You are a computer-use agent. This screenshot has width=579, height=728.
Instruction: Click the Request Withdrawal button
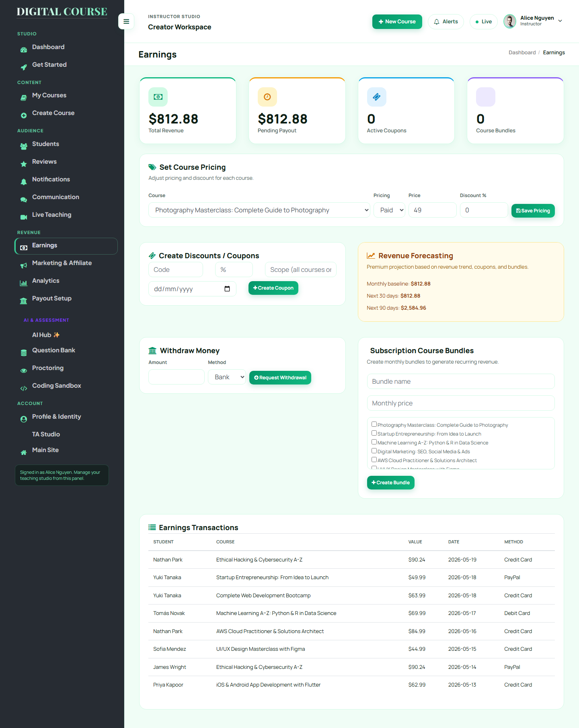coord(280,378)
